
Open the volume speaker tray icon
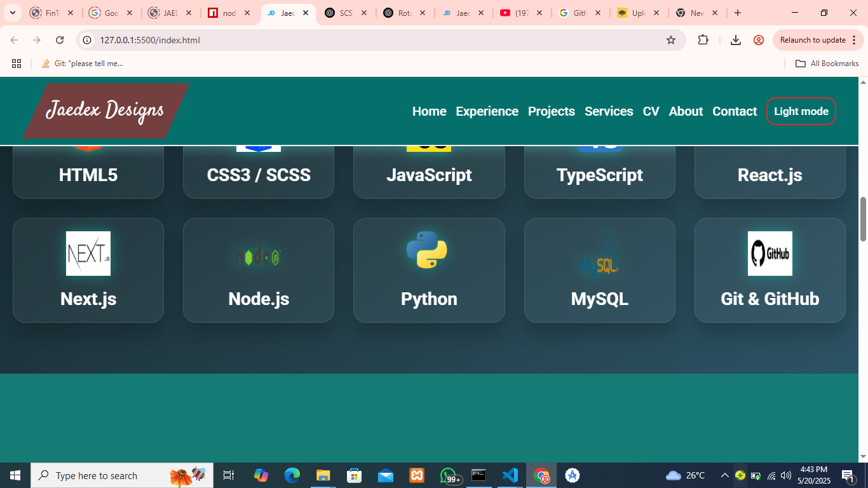pyautogui.click(x=786, y=475)
